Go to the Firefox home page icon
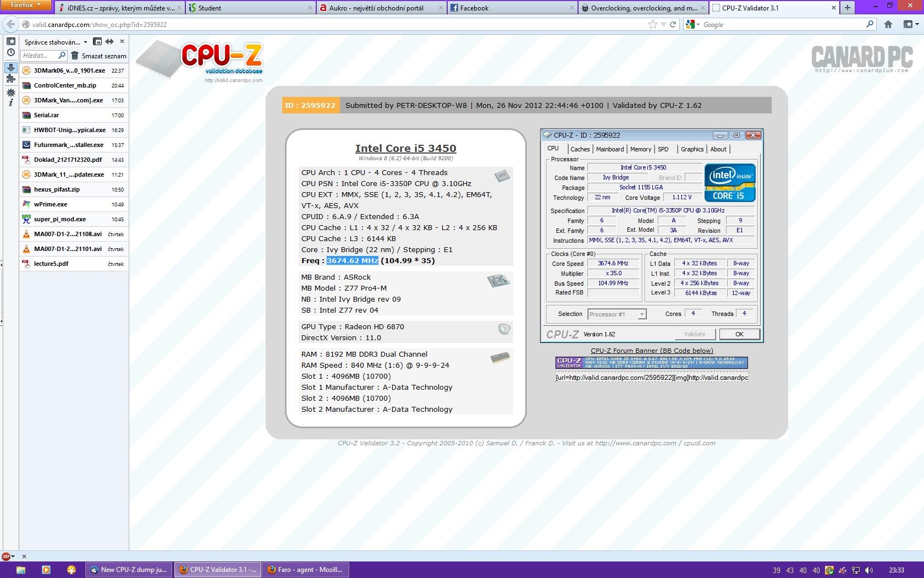Viewport: 924px width, 578px height. pos(888,24)
